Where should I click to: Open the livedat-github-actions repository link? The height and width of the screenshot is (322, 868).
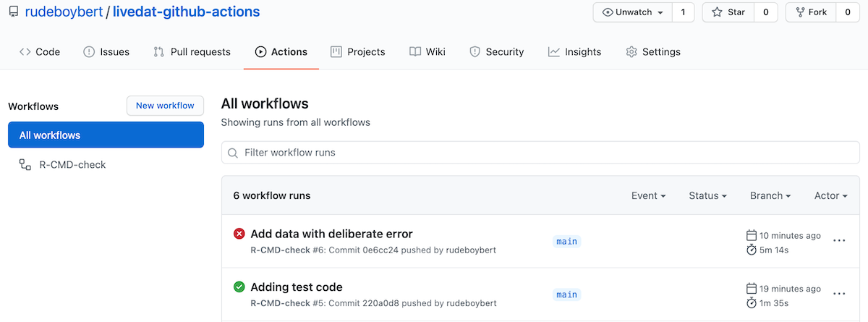[x=186, y=12]
